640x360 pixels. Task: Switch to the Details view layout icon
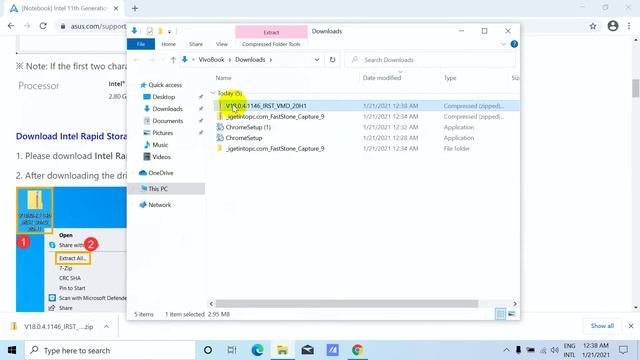click(x=500, y=314)
